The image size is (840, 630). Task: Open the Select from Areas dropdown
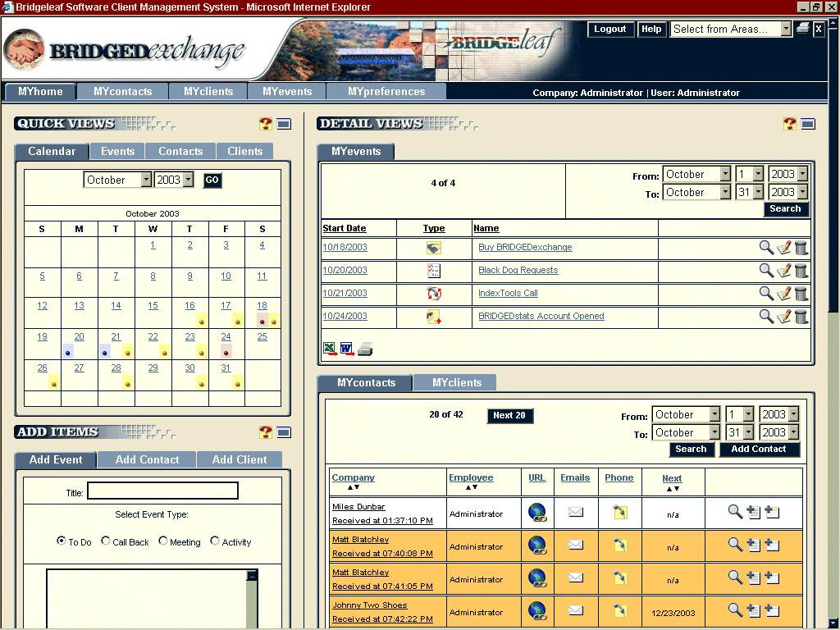(731, 29)
